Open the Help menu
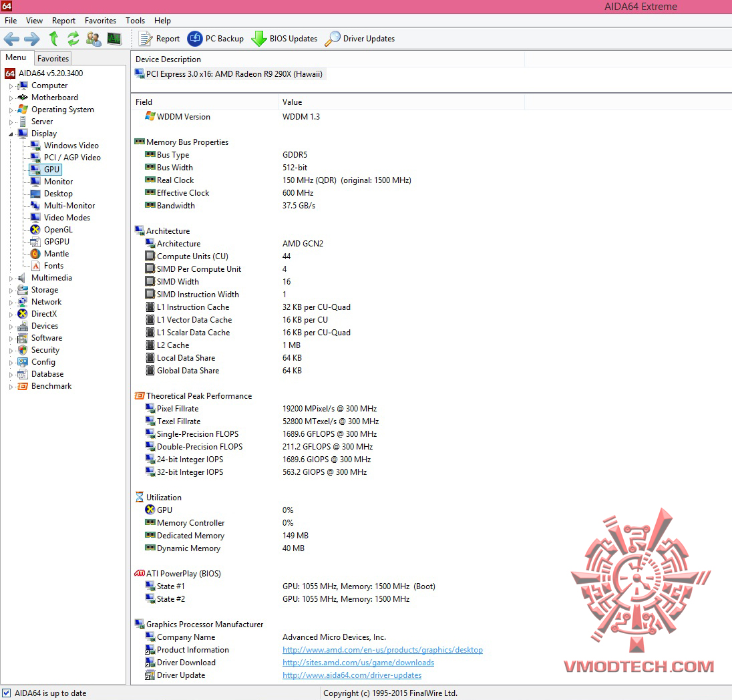 [x=162, y=21]
